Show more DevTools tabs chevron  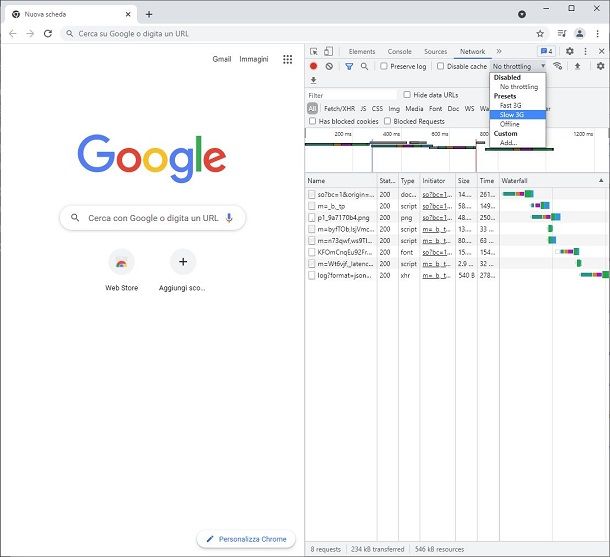pyautogui.click(x=499, y=51)
